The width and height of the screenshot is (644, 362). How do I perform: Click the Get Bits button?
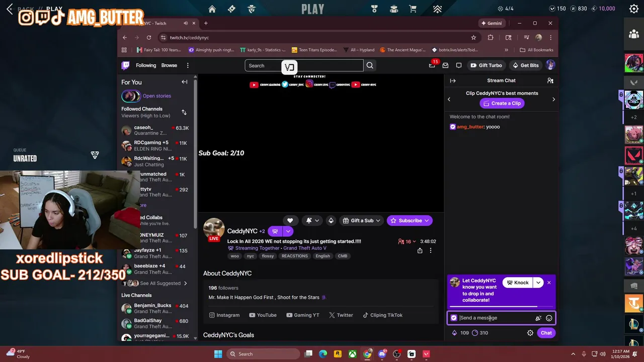(x=525, y=65)
